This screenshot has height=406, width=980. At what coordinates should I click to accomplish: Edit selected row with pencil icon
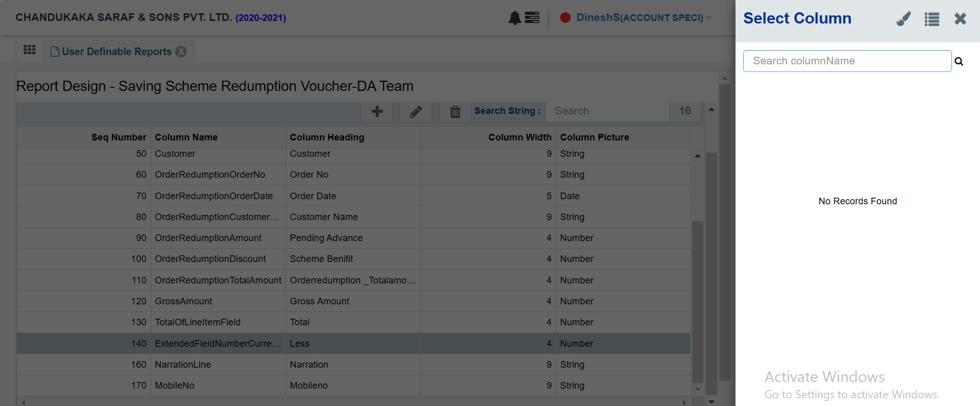point(416,111)
